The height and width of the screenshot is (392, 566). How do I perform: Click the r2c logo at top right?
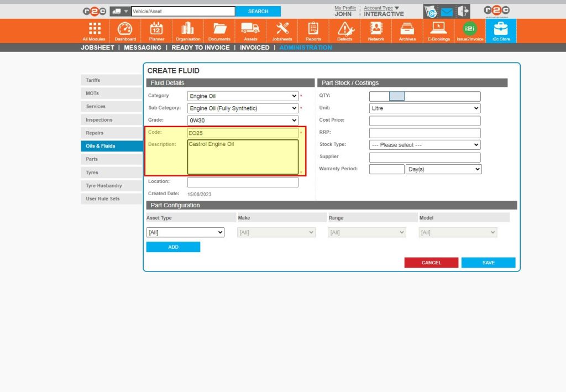tap(497, 11)
